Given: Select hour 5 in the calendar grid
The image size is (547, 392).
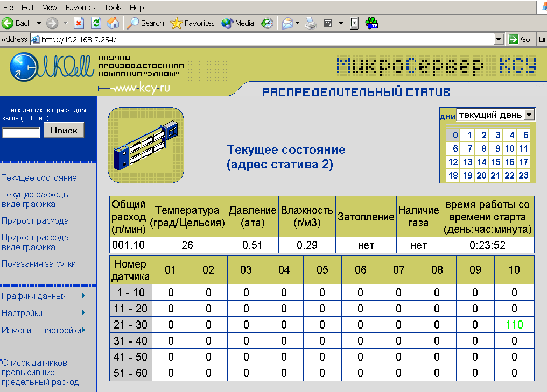Looking at the screenshot, I should (x=523, y=135).
